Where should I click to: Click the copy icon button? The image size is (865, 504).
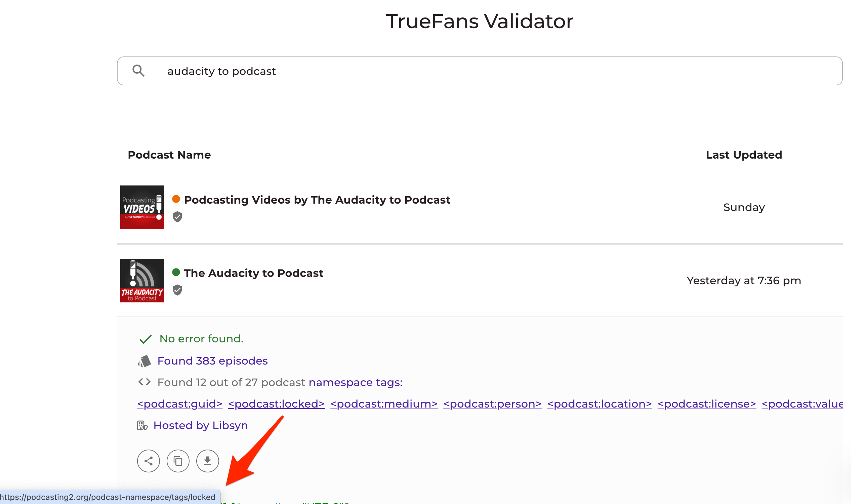(x=178, y=461)
